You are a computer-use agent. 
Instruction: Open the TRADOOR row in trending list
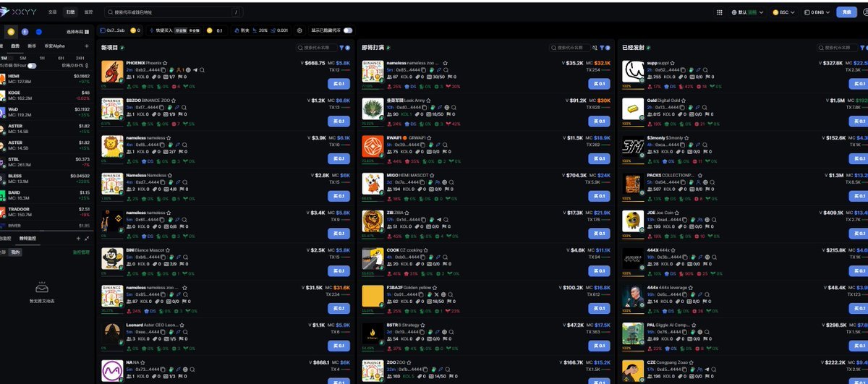tap(46, 211)
